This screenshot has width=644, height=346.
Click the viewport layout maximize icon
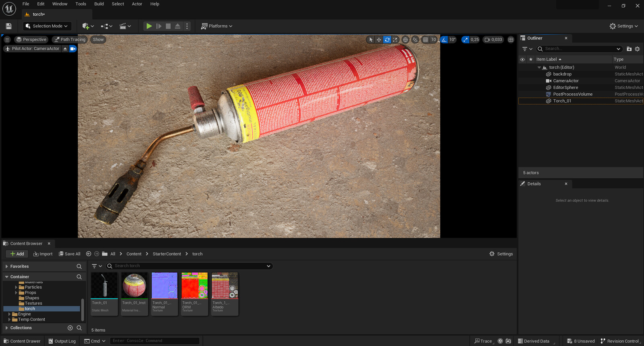[x=511, y=39]
